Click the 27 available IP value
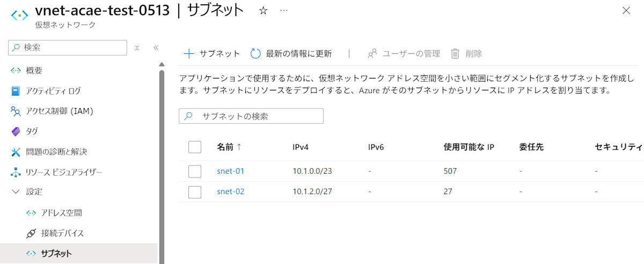This screenshot has height=264, width=644. point(448,191)
